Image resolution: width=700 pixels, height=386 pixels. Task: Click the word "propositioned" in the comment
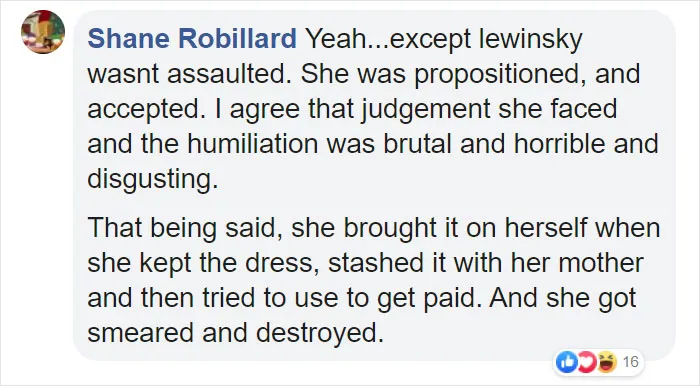[x=500, y=75]
